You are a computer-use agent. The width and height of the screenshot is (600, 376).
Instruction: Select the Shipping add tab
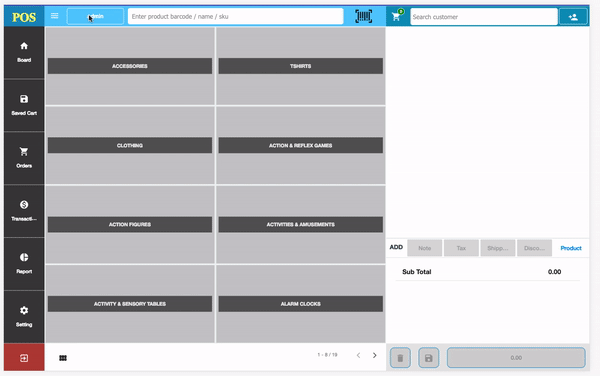pos(497,248)
